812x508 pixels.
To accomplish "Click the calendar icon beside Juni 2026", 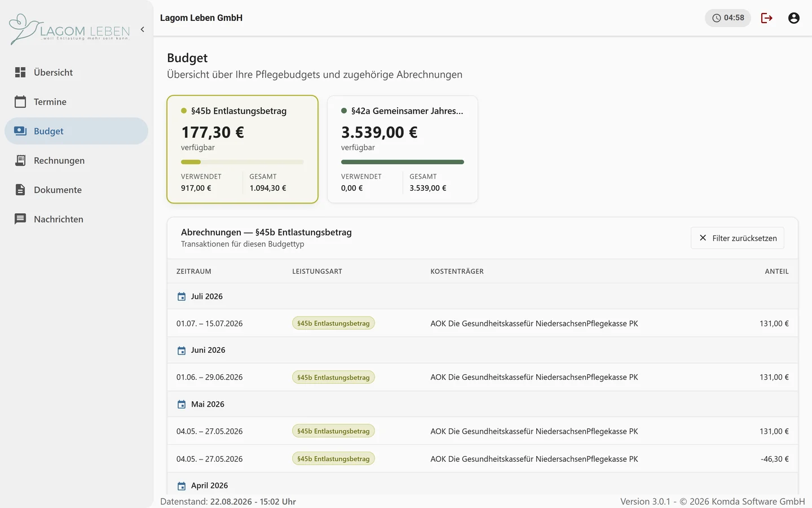I will (182, 351).
